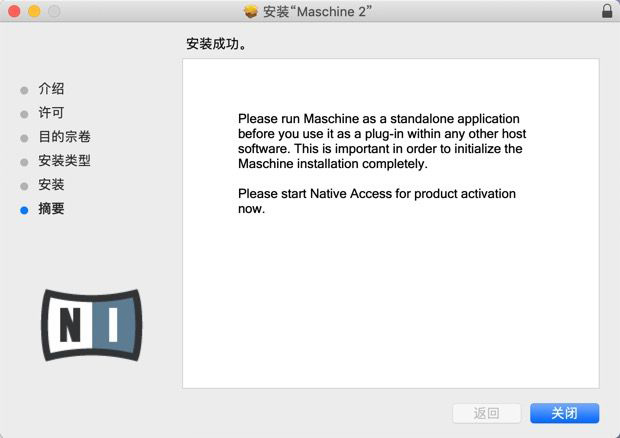The height and width of the screenshot is (438, 620).
Task: Minimize the installer with yellow button
Action: click(x=34, y=11)
